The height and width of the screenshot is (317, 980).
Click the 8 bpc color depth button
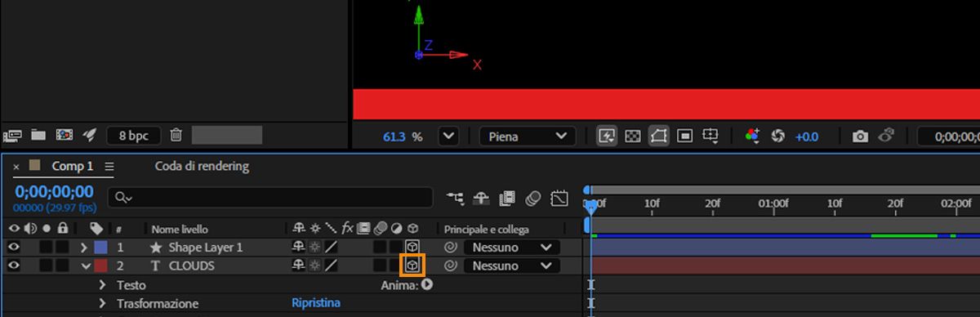point(134,136)
